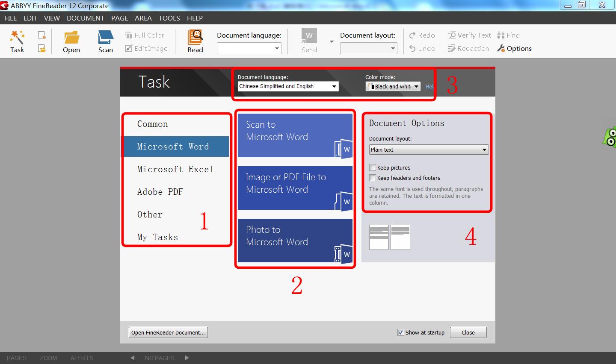Open the VIEW menu
This screenshot has width=616, height=364.
point(52,18)
